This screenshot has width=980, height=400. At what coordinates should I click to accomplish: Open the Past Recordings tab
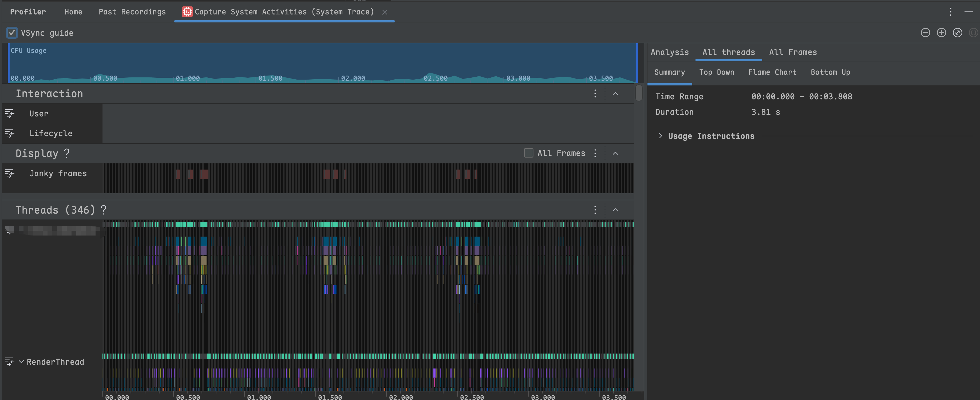point(132,12)
